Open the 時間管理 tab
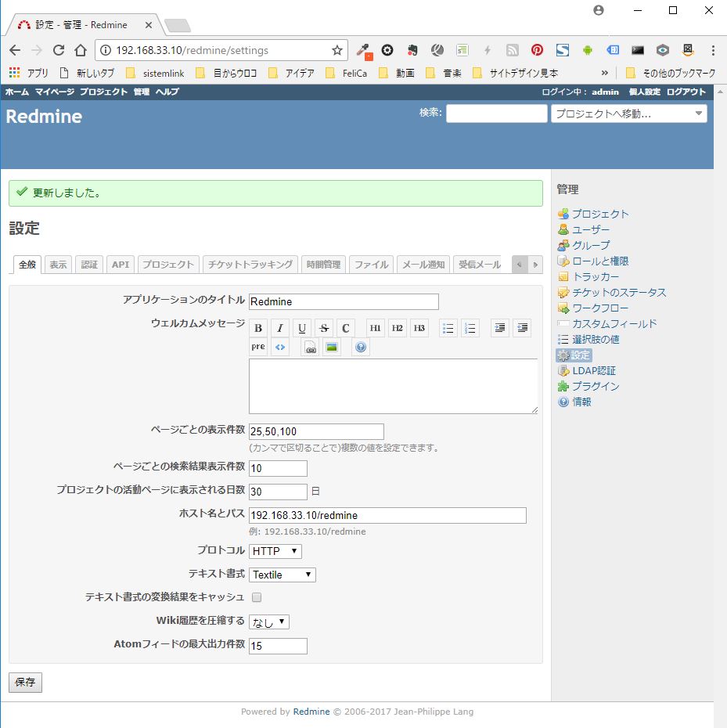727x728 pixels. click(x=323, y=265)
